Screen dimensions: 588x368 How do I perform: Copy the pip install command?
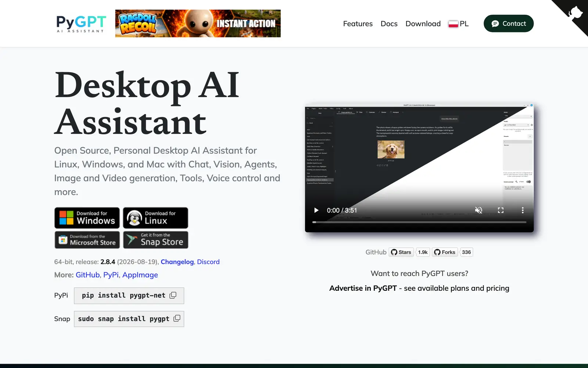pos(173,295)
